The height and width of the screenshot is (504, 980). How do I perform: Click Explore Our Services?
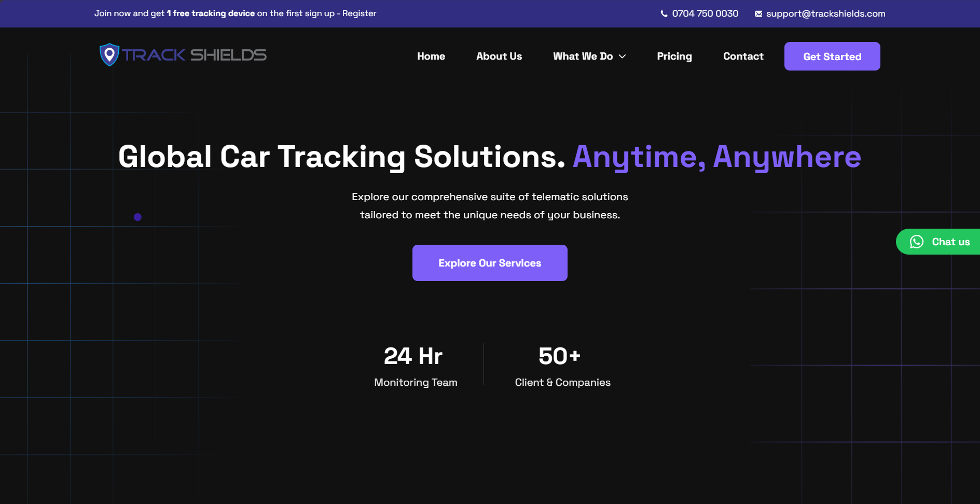pyautogui.click(x=489, y=263)
